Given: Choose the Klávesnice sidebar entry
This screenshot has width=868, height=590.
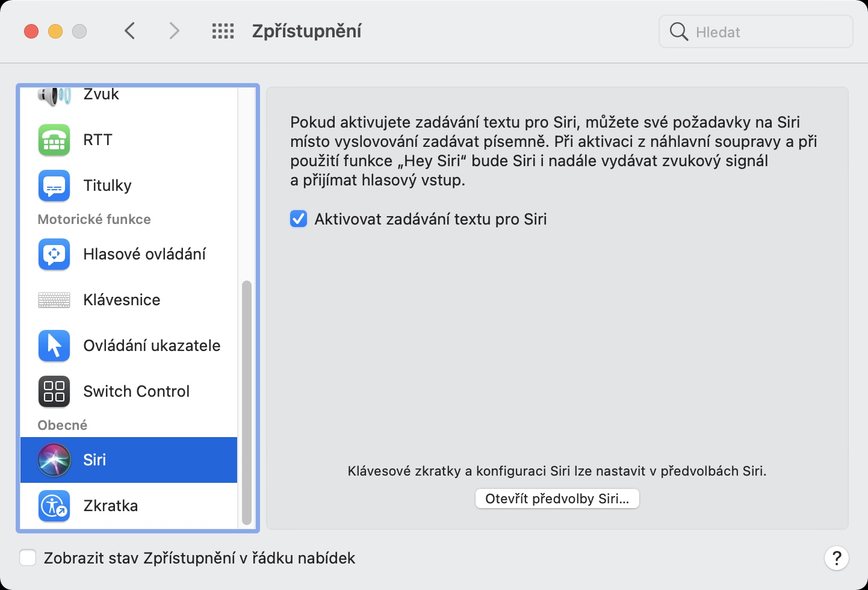Looking at the screenshot, I should tap(122, 300).
